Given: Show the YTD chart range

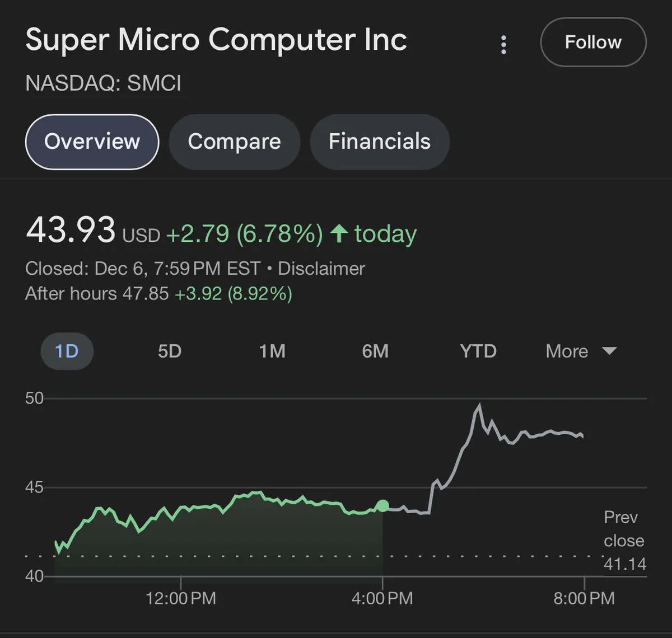Looking at the screenshot, I should pyautogui.click(x=478, y=351).
